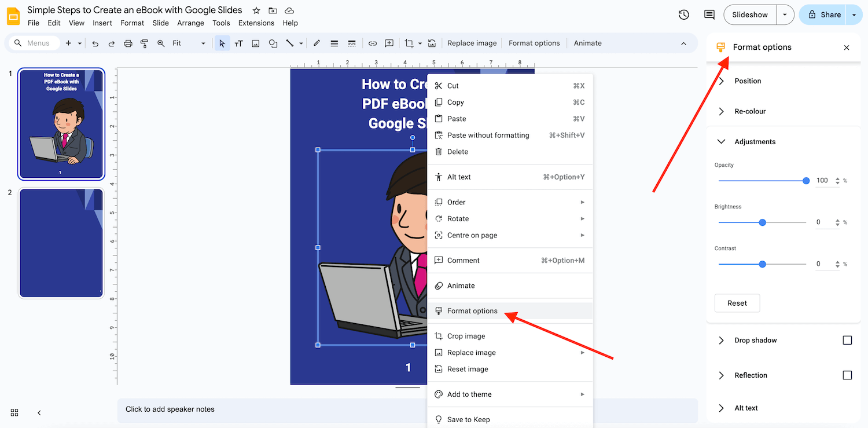
Task: Enable the Drop shadow checkbox
Action: tap(847, 341)
